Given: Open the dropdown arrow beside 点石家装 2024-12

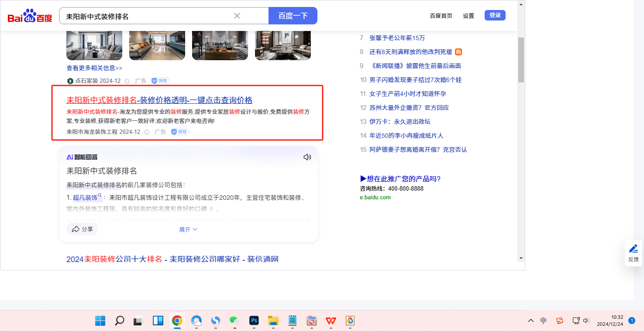Looking at the screenshot, I should click(x=127, y=81).
